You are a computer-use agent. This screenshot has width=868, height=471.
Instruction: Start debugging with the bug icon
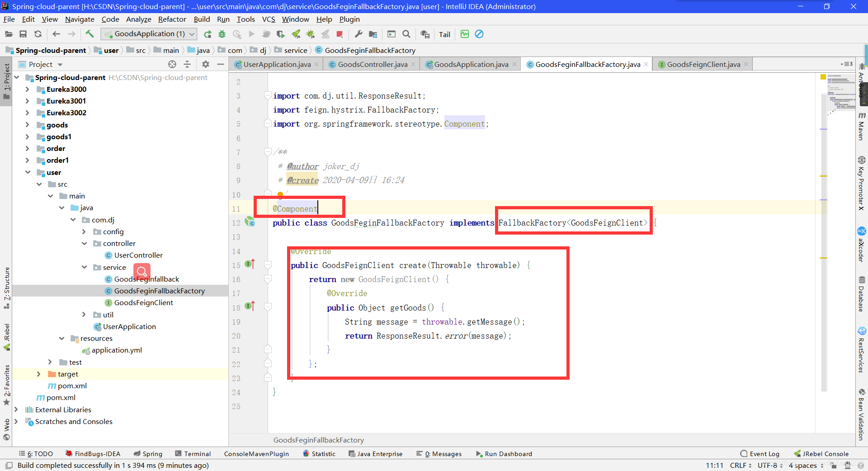click(x=222, y=34)
